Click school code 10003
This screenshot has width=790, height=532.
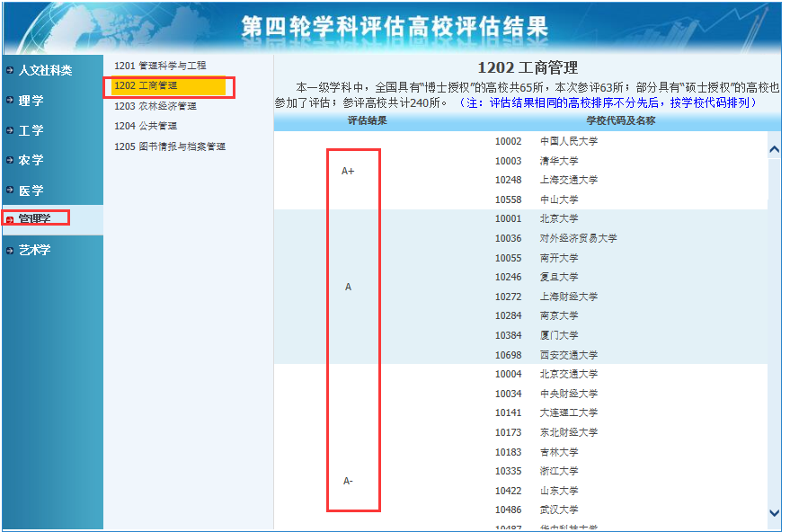pyautogui.click(x=508, y=161)
